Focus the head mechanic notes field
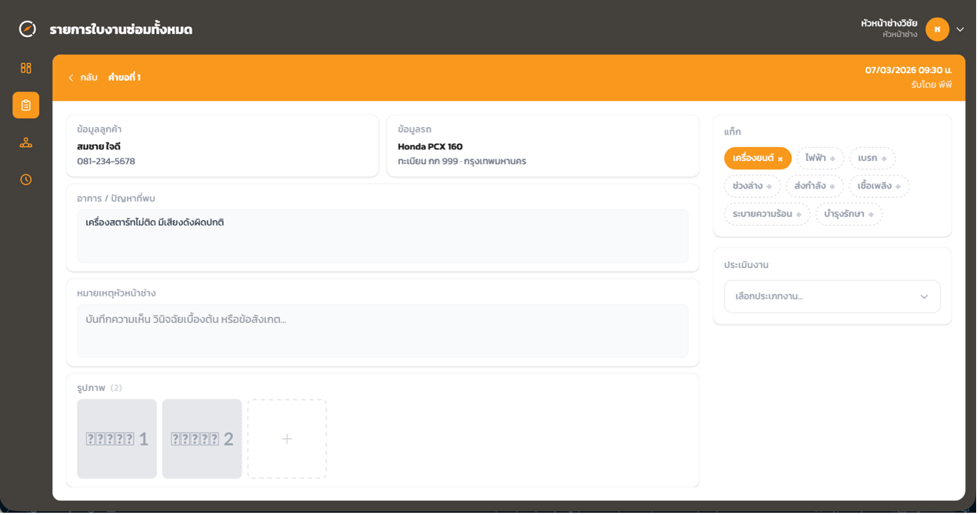980x515 pixels. 384,332
